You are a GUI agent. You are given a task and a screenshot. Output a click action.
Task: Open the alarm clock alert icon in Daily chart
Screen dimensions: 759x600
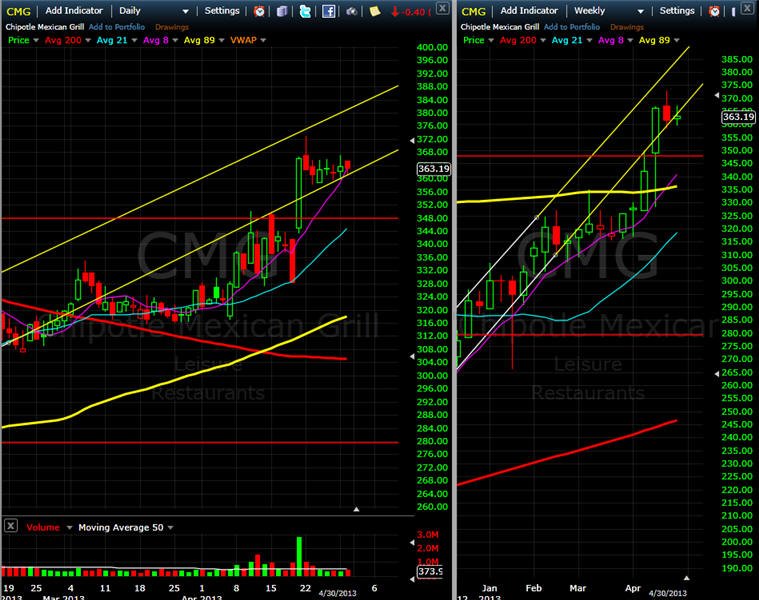click(259, 11)
